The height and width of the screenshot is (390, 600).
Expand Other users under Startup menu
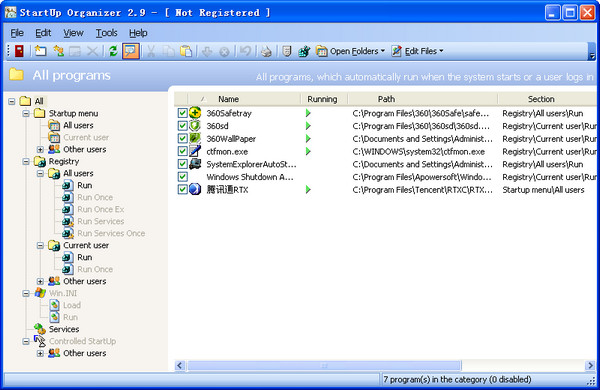click(x=40, y=149)
